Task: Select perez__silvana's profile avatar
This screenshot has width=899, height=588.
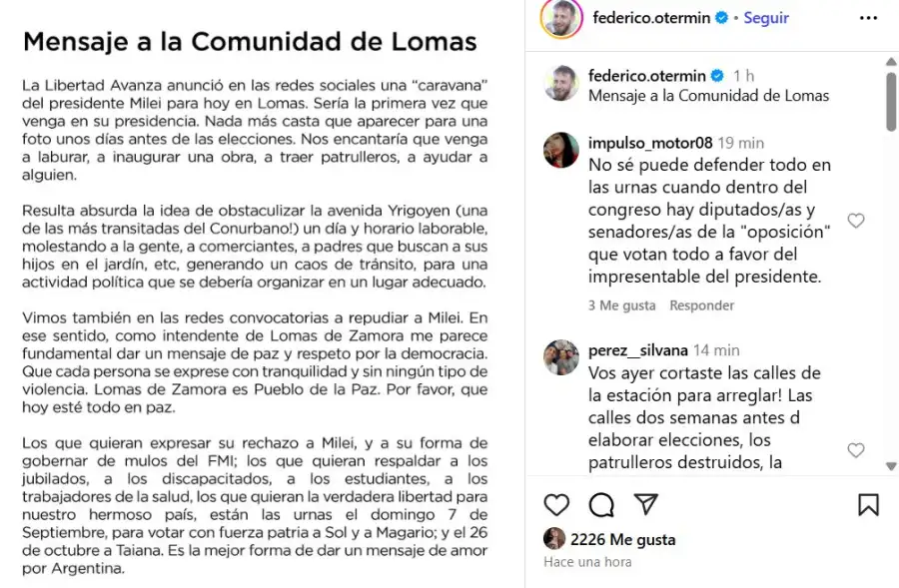Action: (561, 357)
